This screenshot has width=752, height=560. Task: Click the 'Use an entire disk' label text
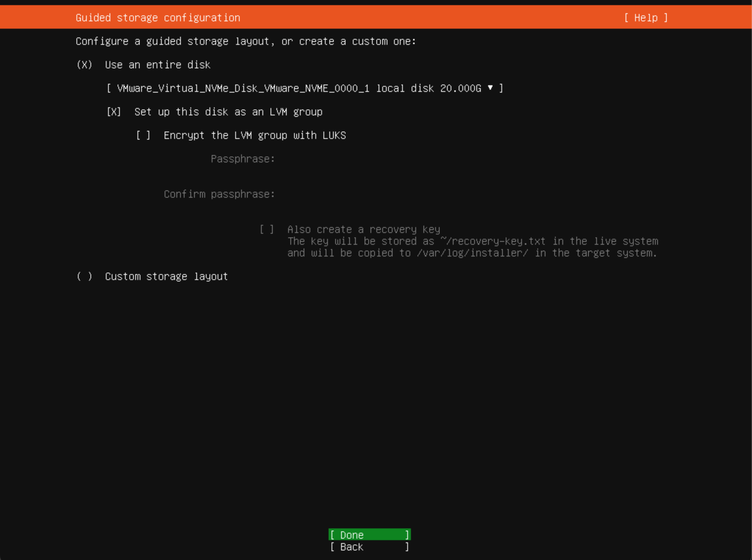158,65
